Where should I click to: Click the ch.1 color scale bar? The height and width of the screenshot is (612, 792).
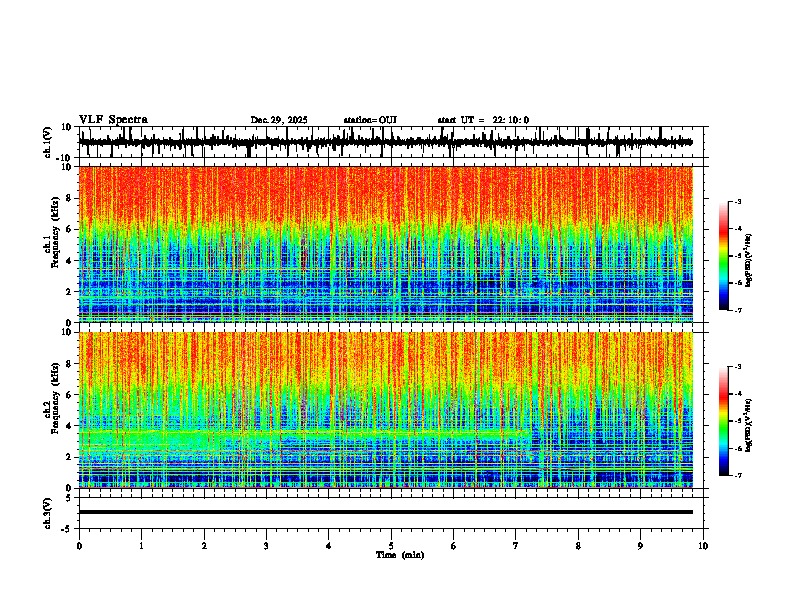[724, 256]
